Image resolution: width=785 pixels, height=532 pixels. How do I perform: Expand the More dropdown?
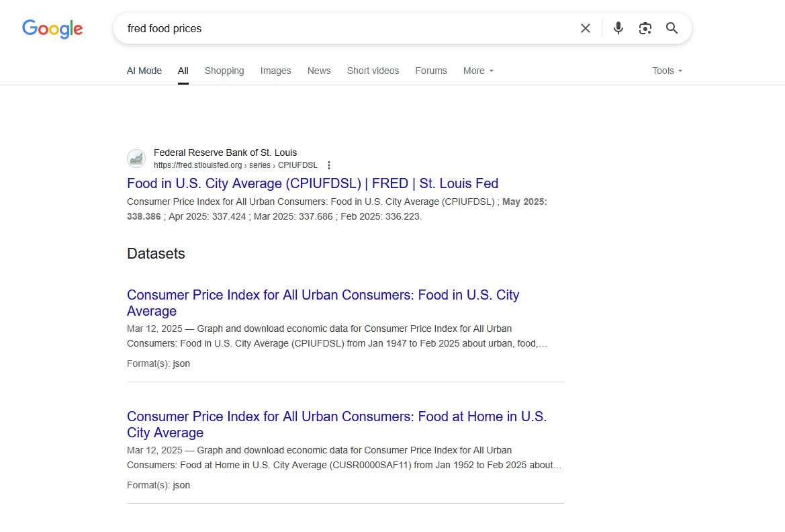tap(478, 71)
